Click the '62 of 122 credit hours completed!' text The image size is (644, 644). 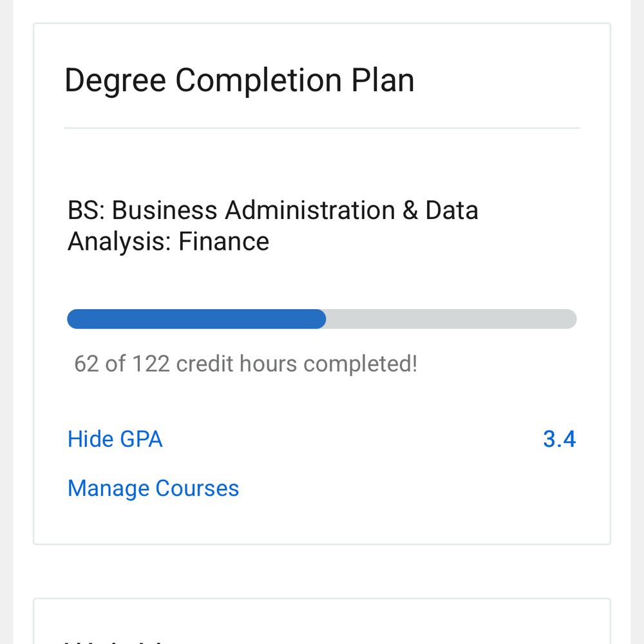point(245,364)
